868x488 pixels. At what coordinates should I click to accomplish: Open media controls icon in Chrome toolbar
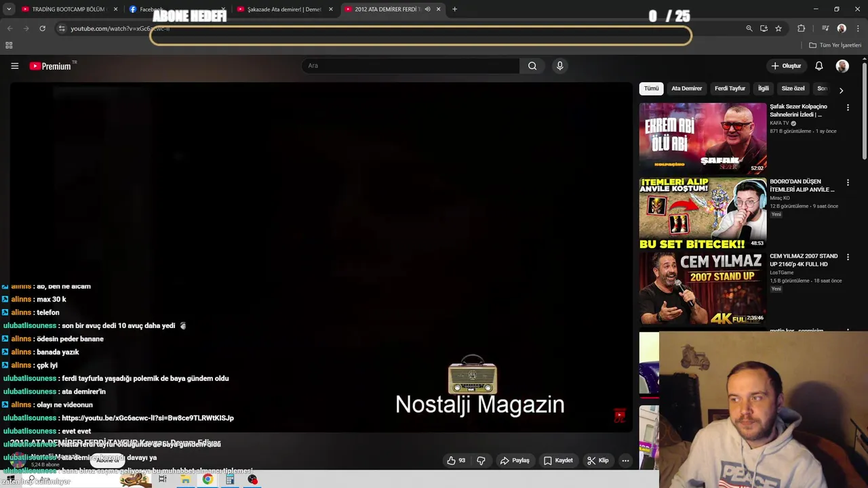825,28
